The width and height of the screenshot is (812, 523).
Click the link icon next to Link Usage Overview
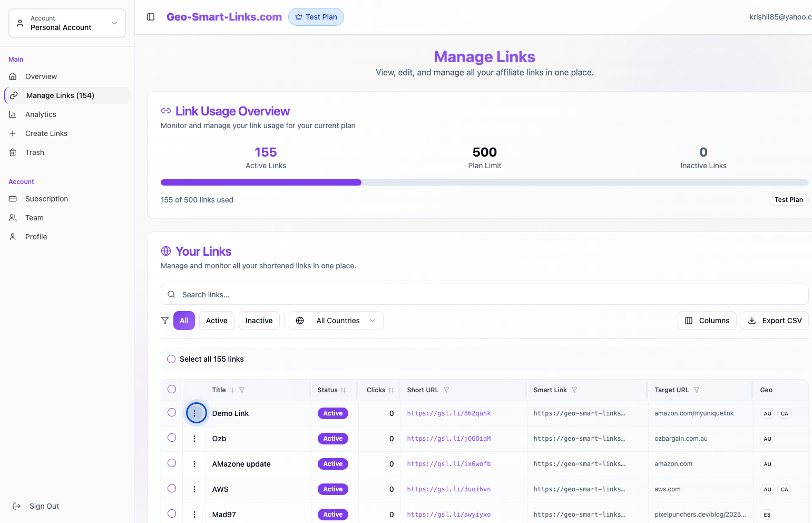pyautogui.click(x=166, y=111)
